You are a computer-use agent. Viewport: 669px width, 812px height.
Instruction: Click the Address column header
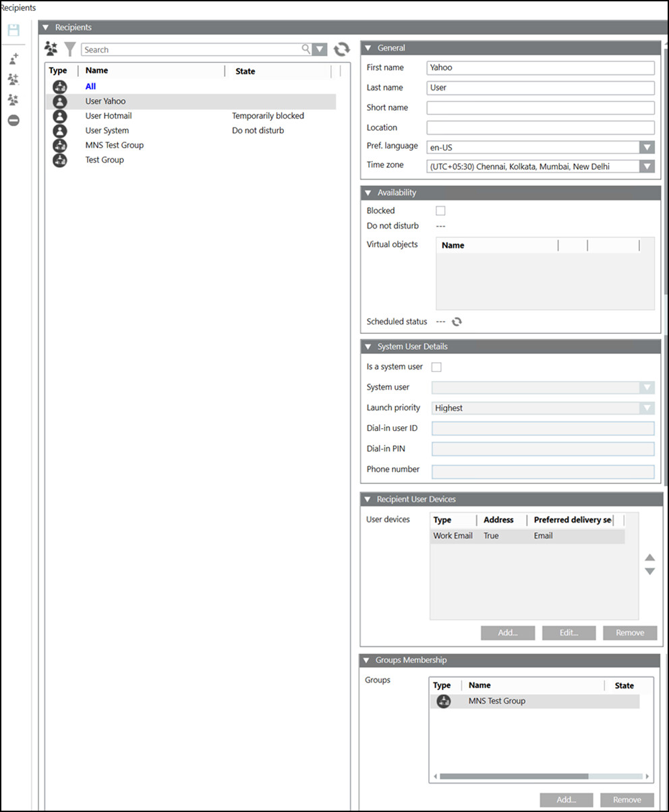499,520
